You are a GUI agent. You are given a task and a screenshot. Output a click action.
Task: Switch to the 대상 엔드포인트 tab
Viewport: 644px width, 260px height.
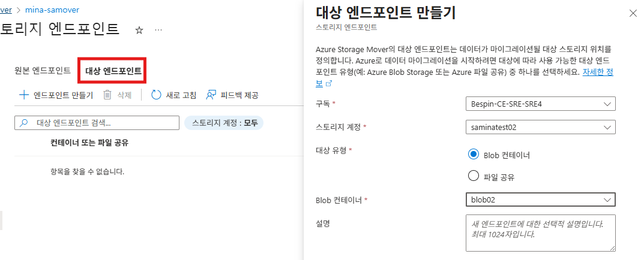point(113,71)
